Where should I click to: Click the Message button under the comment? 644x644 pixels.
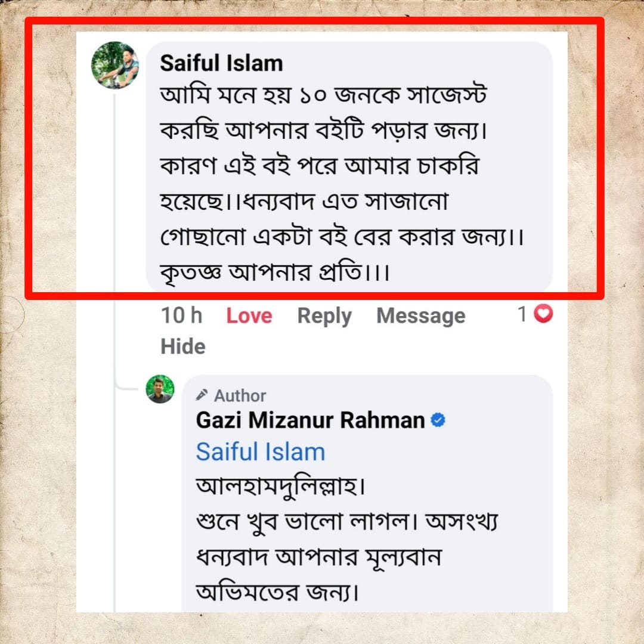420,316
